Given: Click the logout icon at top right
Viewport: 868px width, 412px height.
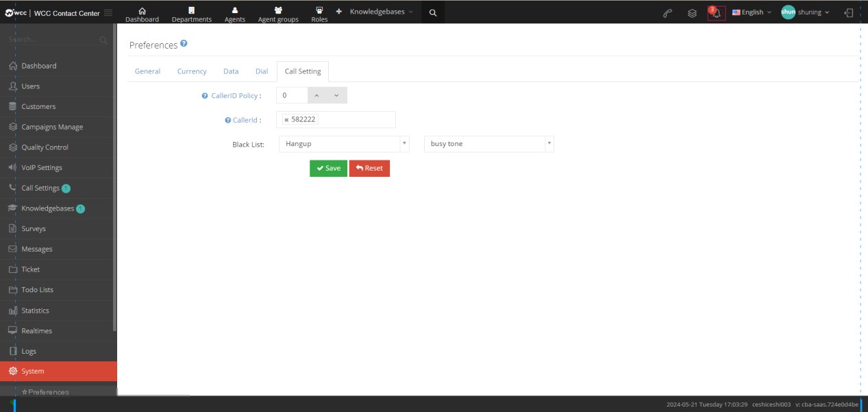Looking at the screenshot, I should (x=849, y=12).
